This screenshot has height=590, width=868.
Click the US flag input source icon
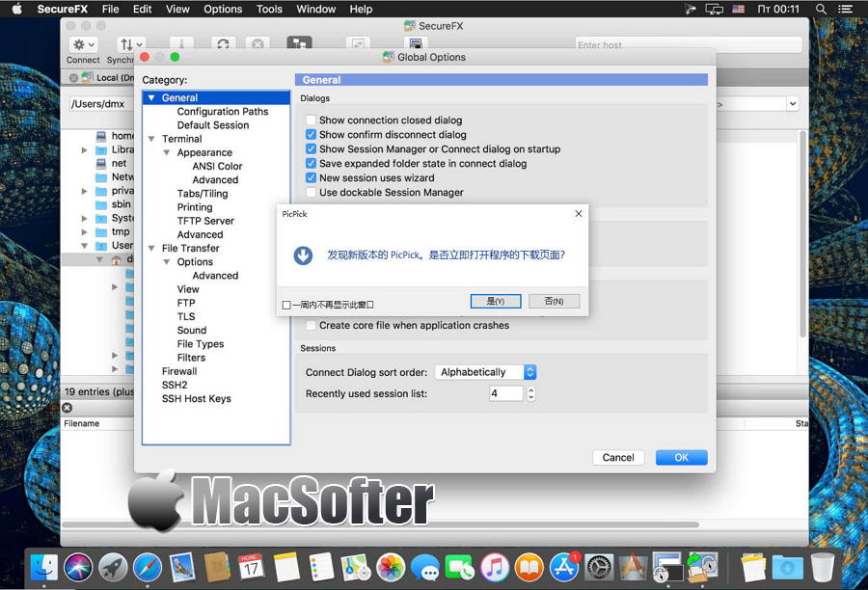(739, 9)
